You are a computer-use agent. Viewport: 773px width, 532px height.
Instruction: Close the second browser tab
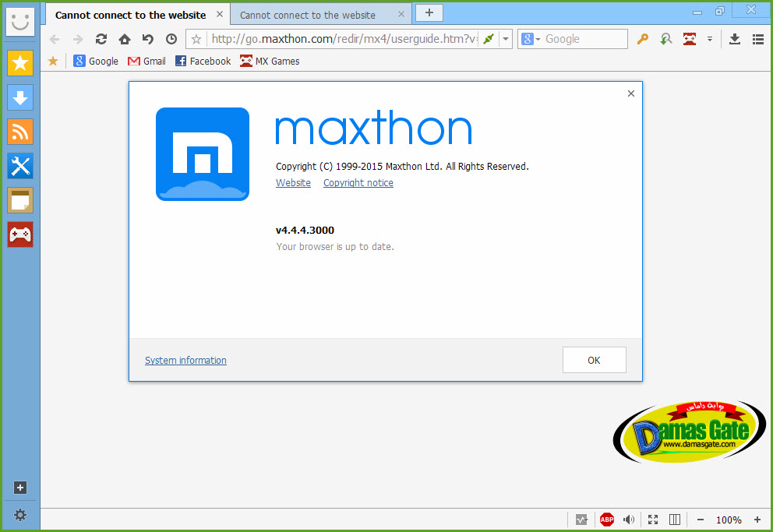point(401,14)
